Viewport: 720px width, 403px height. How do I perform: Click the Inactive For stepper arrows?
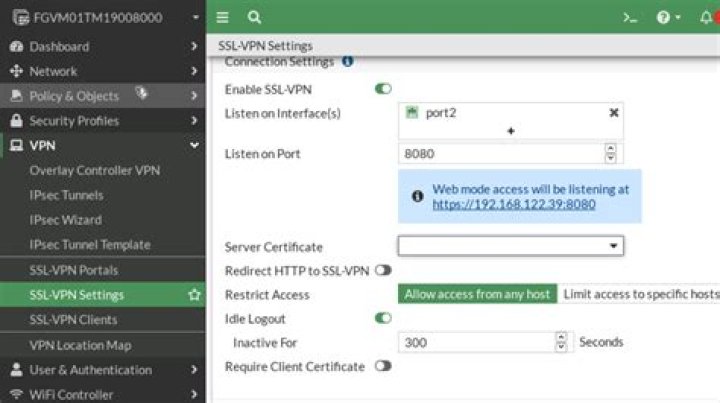click(x=561, y=342)
